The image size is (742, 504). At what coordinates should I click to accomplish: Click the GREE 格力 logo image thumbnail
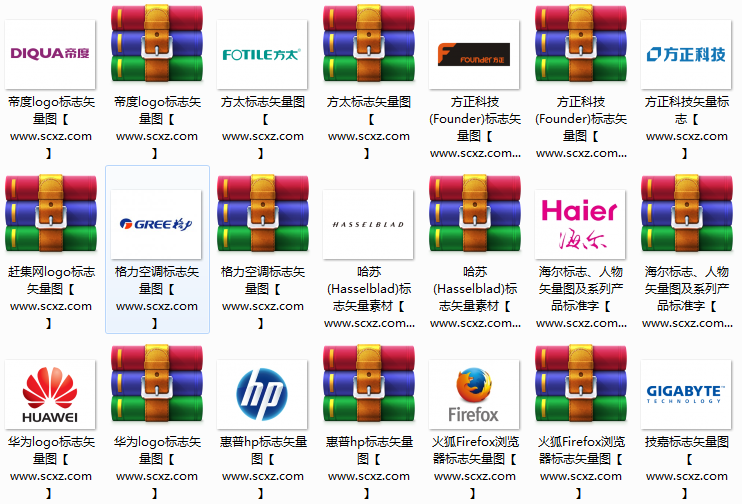tap(157, 224)
